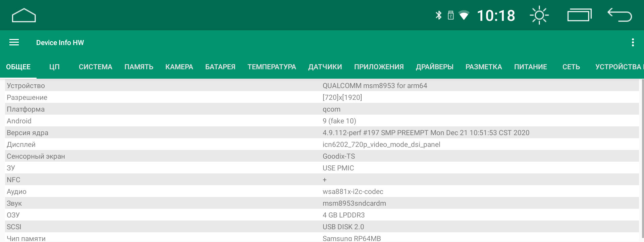Select the ОБЩЕЕ tab
The width and height of the screenshot is (644, 242).
pyautogui.click(x=18, y=67)
